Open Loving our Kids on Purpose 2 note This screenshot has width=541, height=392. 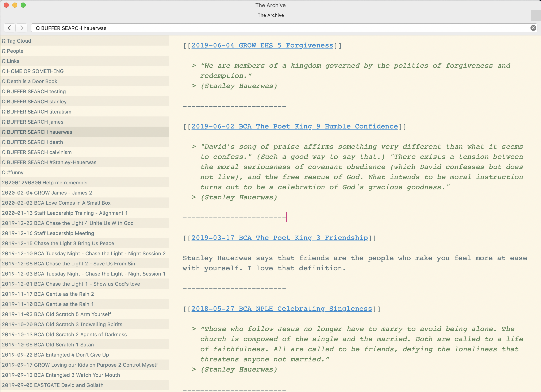click(84, 365)
